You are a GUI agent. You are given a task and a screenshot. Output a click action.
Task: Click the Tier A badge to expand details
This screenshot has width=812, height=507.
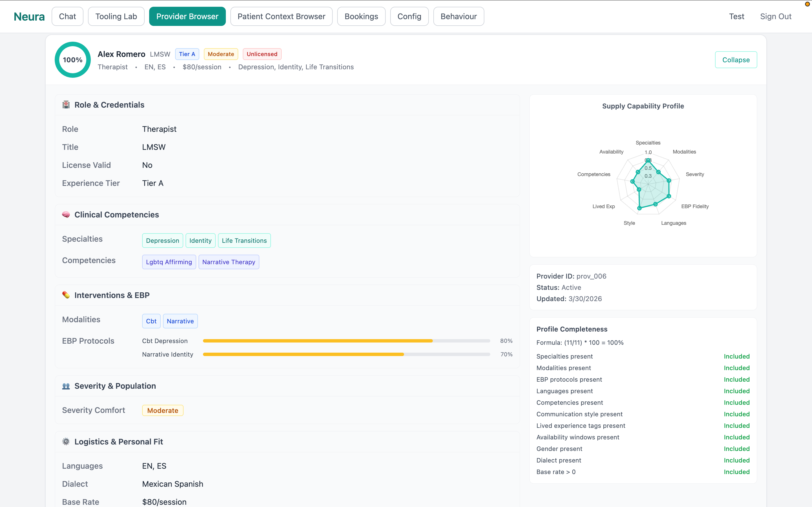point(187,54)
